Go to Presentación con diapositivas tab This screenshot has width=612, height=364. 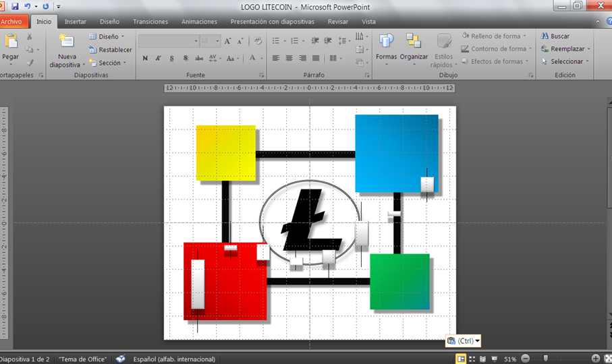pyautogui.click(x=272, y=22)
